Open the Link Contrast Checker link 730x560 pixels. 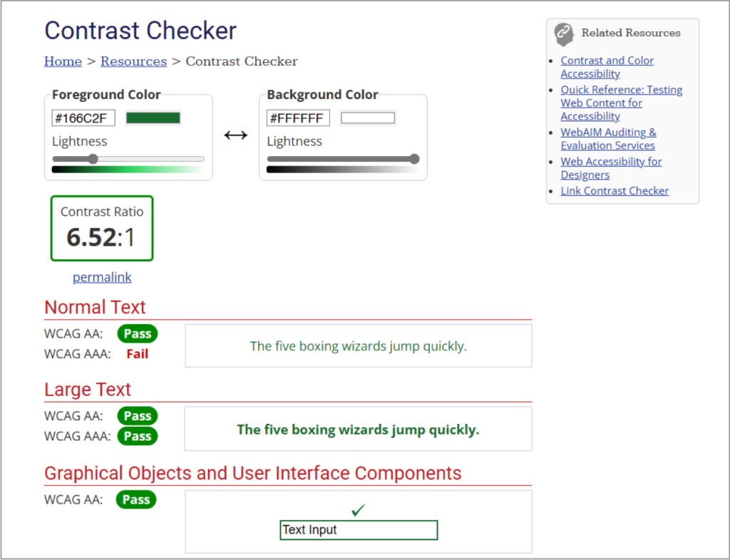[x=615, y=191]
